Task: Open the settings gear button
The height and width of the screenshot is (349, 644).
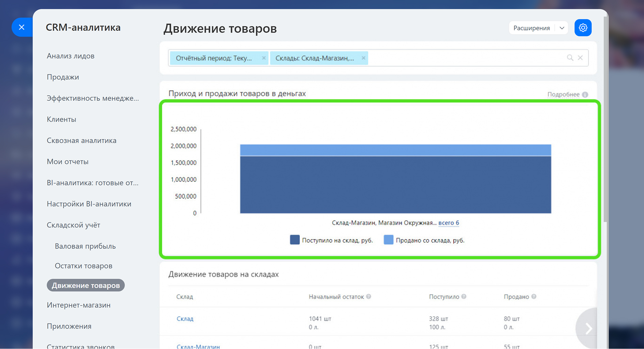Action: click(x=583, y=28)
